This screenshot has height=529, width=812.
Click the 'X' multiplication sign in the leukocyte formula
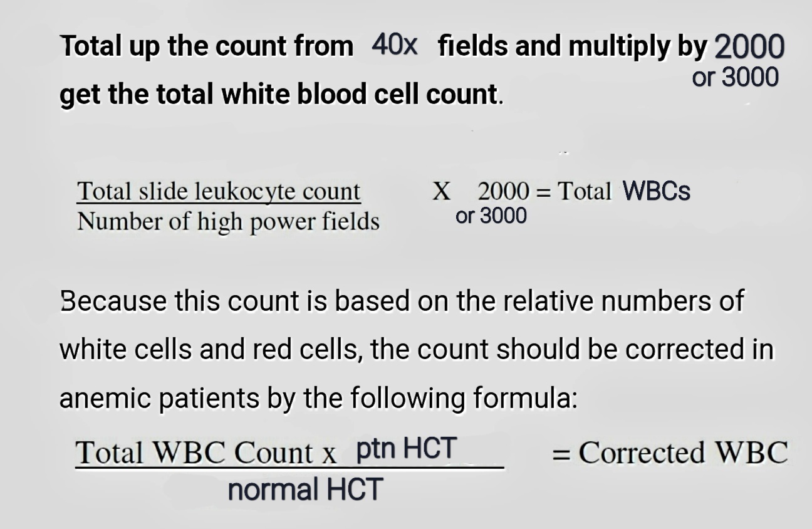[441, 191]
